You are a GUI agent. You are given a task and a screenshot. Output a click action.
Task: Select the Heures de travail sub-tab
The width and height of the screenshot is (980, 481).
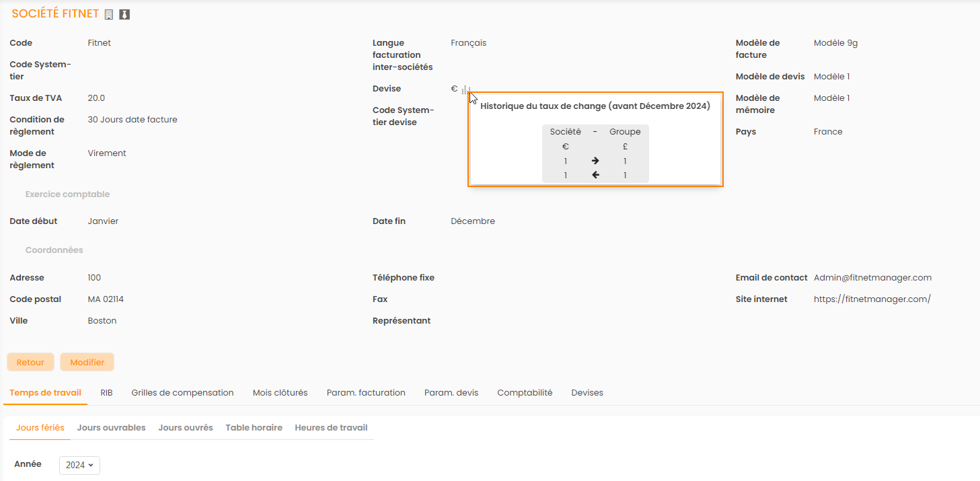coord(331,428)
